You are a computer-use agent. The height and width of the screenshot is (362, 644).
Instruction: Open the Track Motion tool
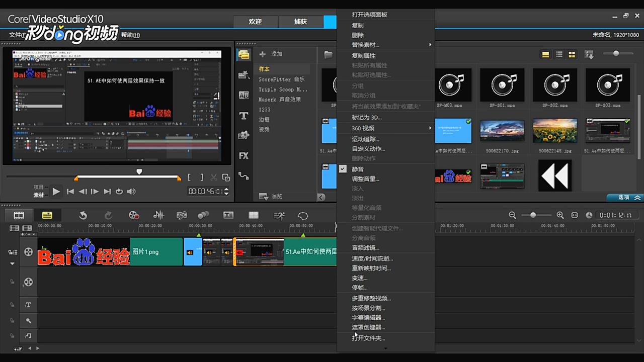coord(203,215)
